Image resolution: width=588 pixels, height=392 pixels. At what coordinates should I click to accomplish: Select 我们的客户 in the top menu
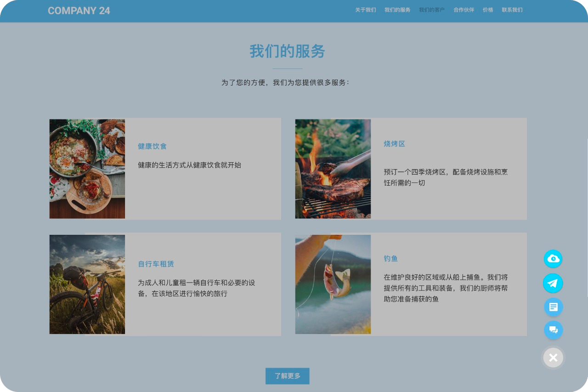point(432,10)
